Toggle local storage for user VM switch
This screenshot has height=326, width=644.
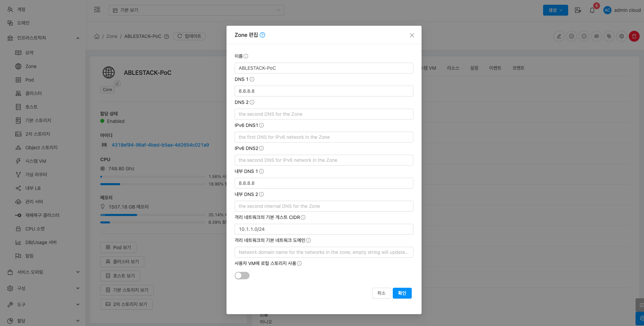[x=242, y=276]
